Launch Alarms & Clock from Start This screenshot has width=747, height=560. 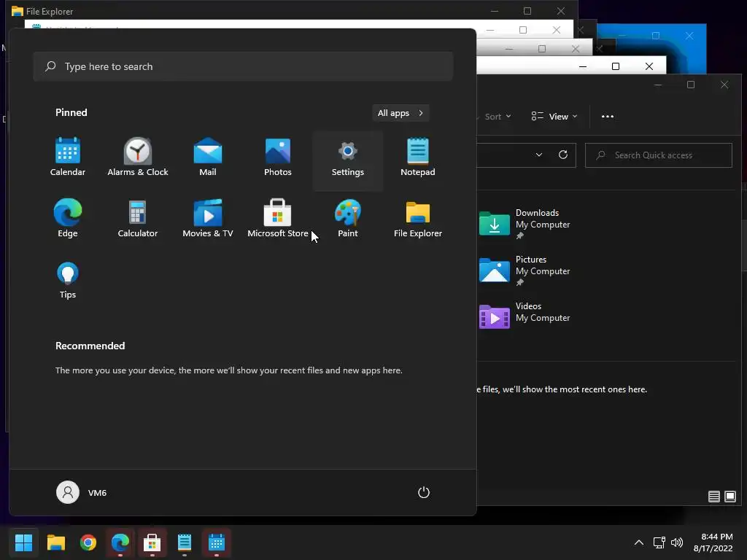pos(138,157)
